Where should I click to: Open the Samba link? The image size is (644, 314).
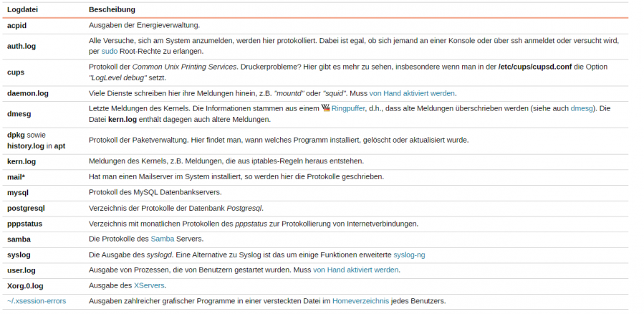162,239
